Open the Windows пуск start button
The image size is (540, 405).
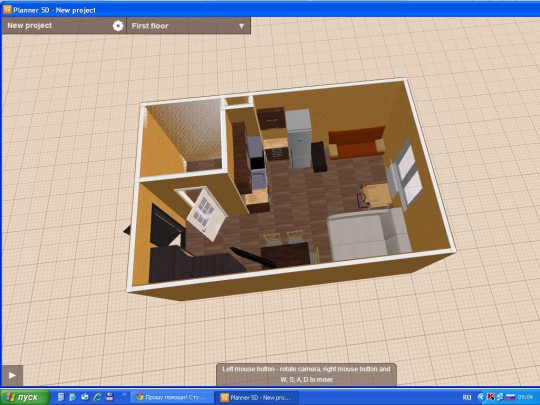(25, 397)
